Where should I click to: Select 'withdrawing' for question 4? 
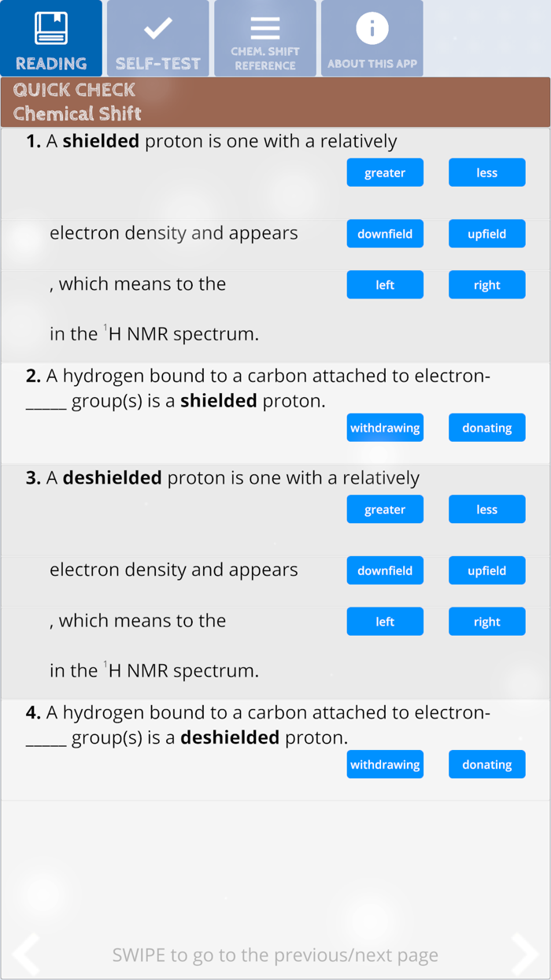[385, 765]
